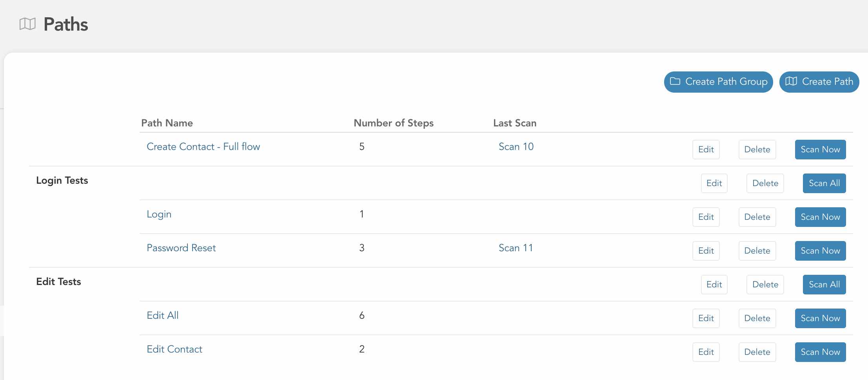Image resolution: width=868 pixels, height=380 pixels.
Task: Edit the Create Contact - Full flow path
Action: pos(706,150)
